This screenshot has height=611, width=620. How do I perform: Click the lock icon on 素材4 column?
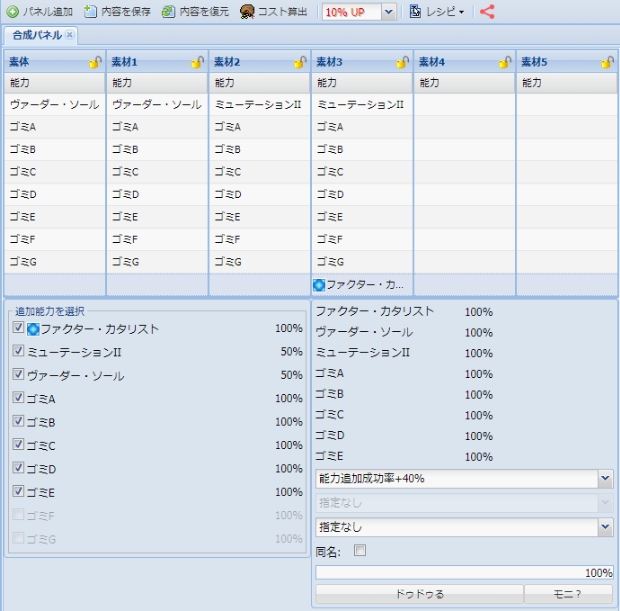[x=505, y=62]
